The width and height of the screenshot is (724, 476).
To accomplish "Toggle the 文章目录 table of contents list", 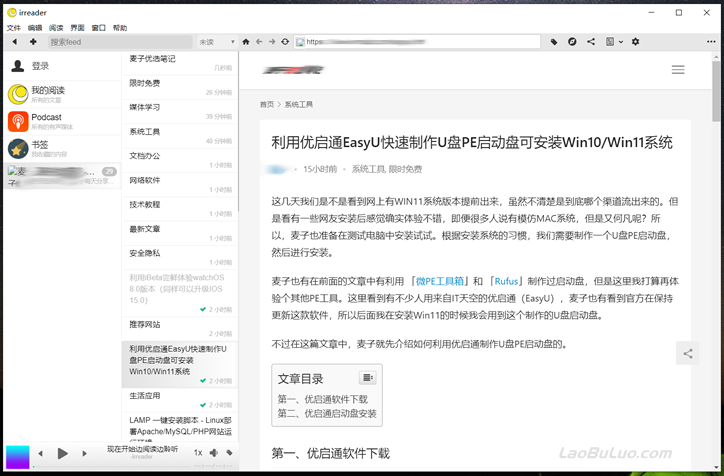I will [x=368, y=378].
